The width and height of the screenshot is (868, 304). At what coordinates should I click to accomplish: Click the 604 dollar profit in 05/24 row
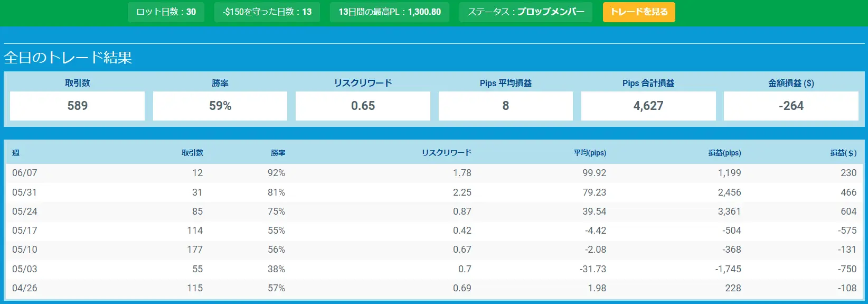pos(848,211)
